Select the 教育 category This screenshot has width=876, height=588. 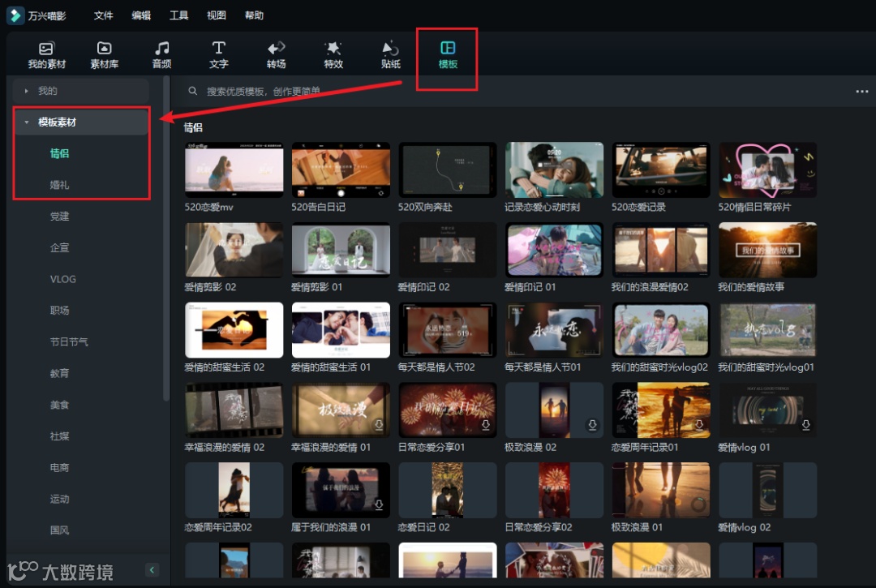coord(60,373)
